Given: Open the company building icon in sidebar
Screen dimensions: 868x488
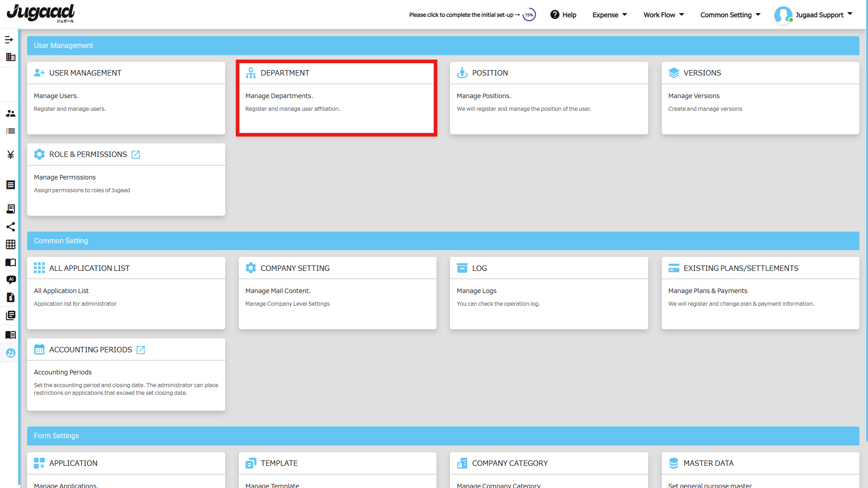Looking at the screenshot, I should tap(10, 57).
